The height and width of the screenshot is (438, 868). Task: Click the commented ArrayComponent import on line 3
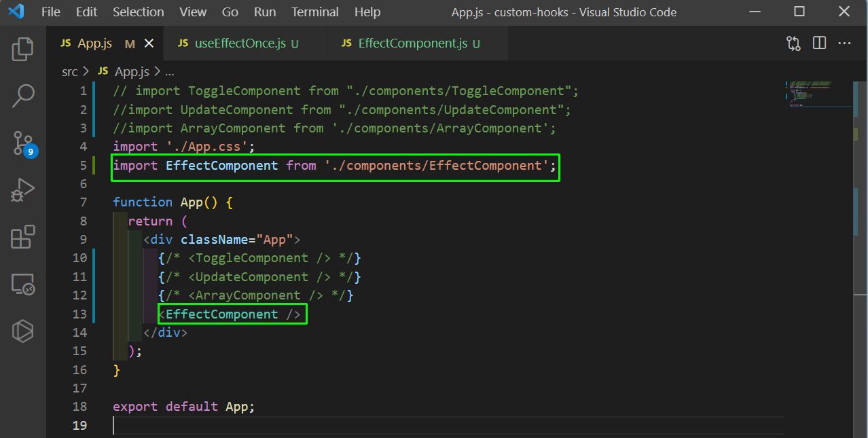coord(334,128)
